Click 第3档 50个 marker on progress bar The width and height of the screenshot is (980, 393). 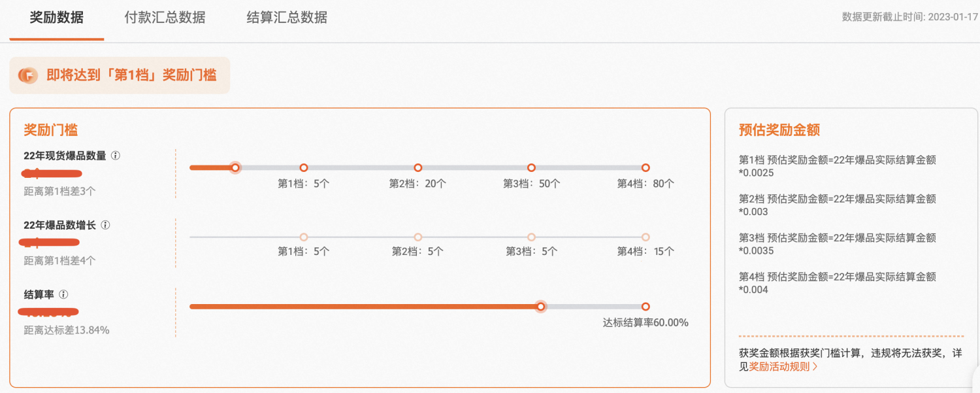tap(531, 167)
